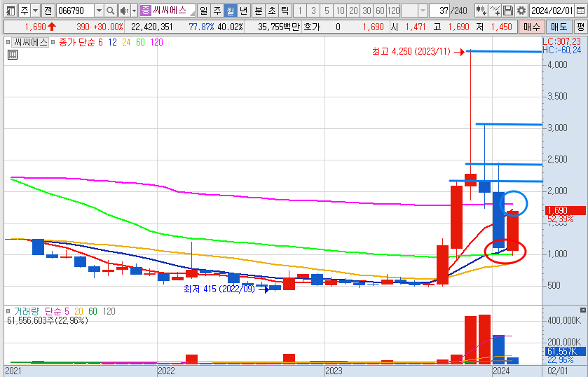The width and height of the screenshot is (588, 377).
Task: Click the add indicator line icon
Action: 495,11
